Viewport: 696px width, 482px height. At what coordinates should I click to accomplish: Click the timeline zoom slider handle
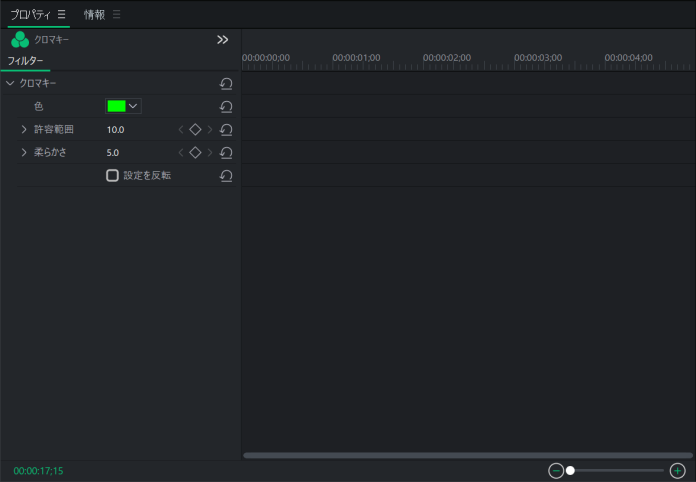pyautogui.click(x=570, y=470)
